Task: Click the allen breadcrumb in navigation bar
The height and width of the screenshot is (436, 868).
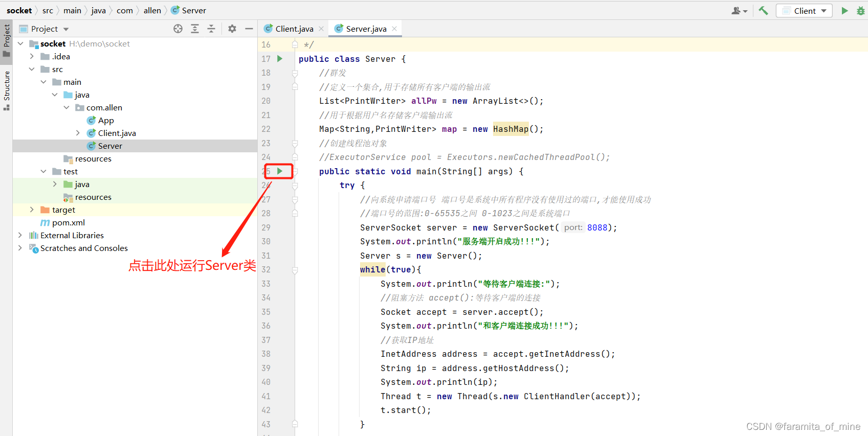Action: (x=152, y=10)
